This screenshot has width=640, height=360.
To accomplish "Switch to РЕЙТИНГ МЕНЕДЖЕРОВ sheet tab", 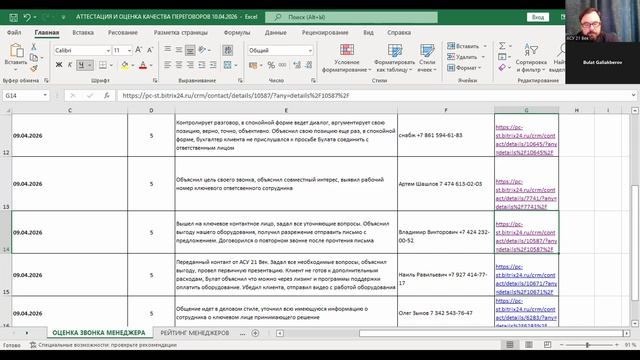I will click(195, 333).
